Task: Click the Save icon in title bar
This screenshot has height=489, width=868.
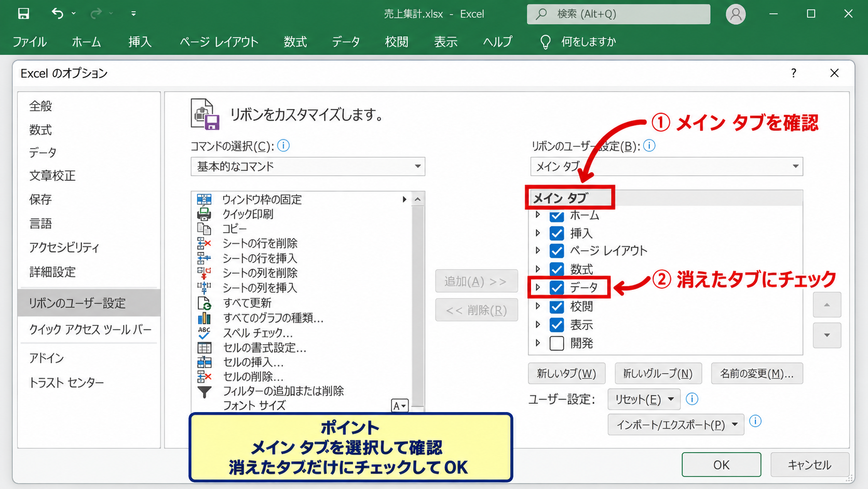Action: tap(23, 14)
